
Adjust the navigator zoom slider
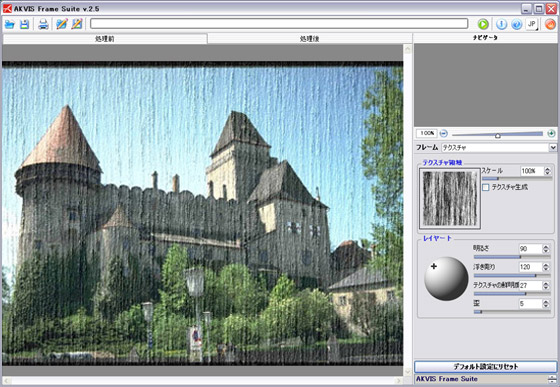497,135
